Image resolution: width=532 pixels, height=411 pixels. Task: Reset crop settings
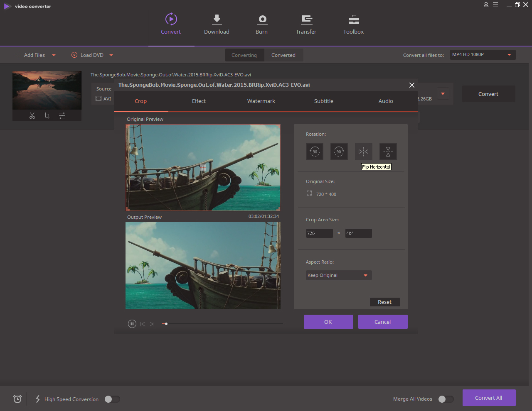pyautogui.click(x=385, y=302)
